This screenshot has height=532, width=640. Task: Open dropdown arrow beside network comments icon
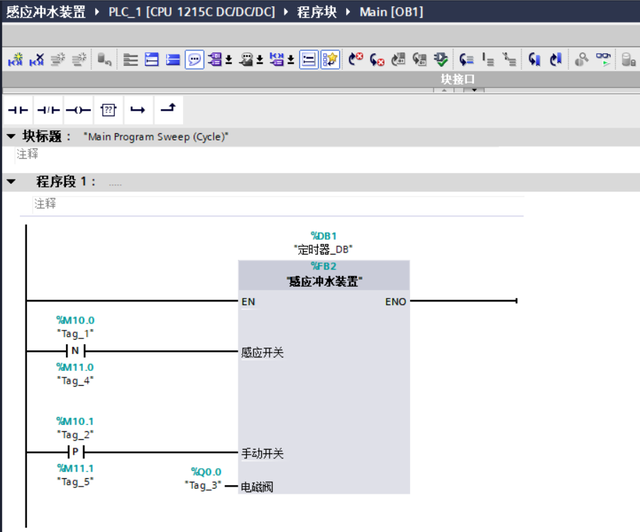[291, 60]
